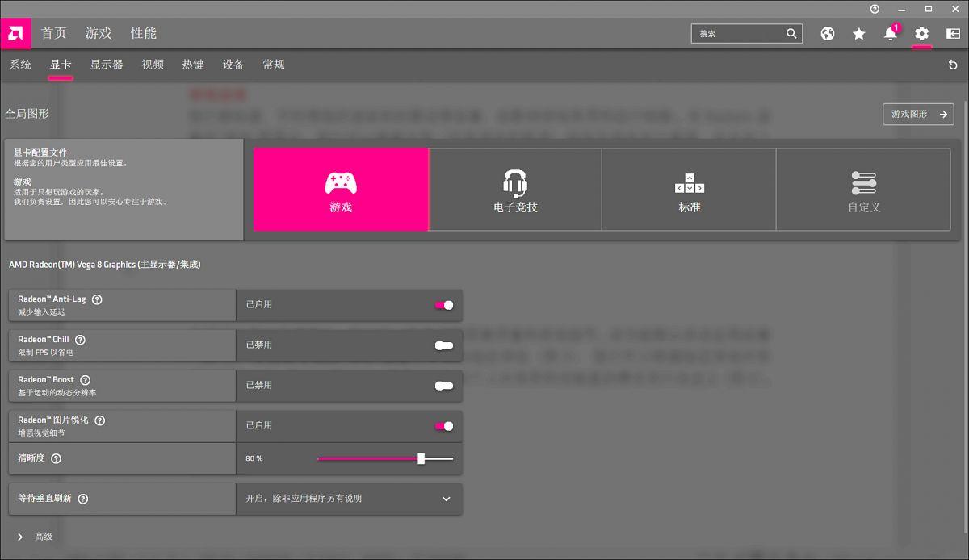Toggle Radeon Boost switch
Screen dimensions: 969x560
tap(444, 386)
